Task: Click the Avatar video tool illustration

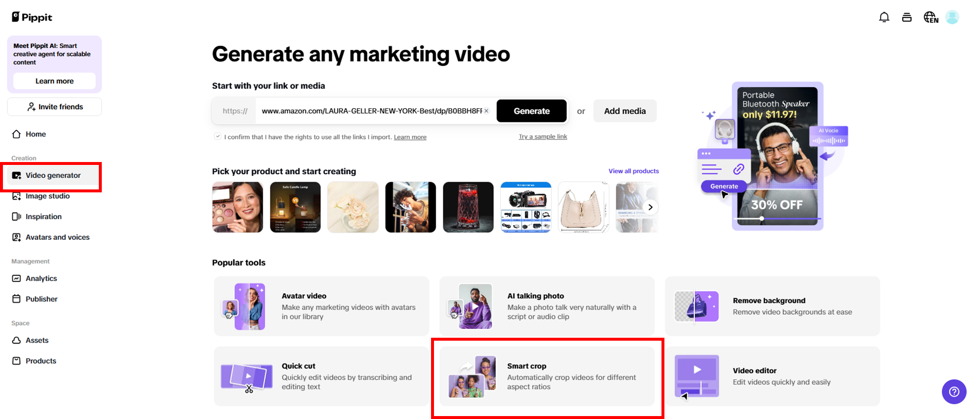Action: pos(244,306)
